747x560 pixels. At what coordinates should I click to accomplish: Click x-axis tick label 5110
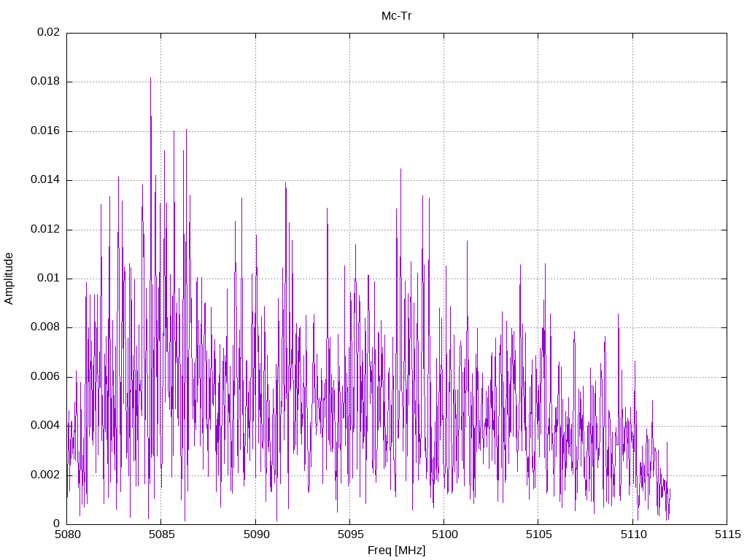(x=633, y=534)
